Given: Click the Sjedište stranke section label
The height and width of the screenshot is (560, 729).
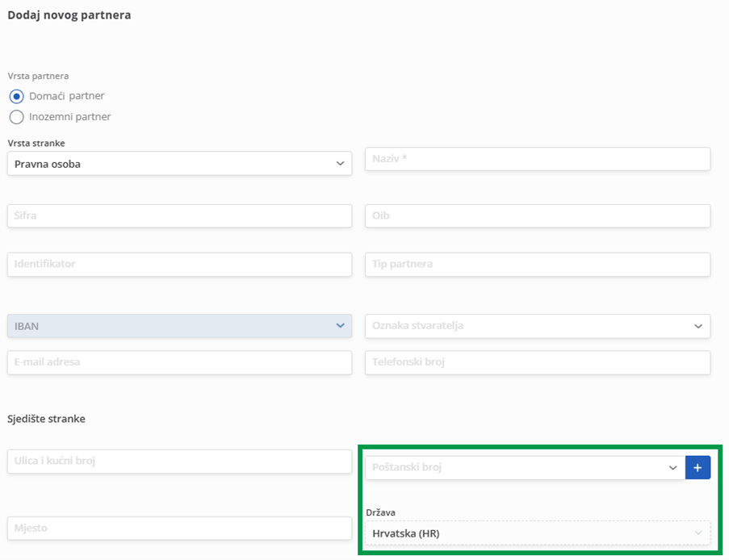Looking at the screenshot, I should [x=47, y=419].
